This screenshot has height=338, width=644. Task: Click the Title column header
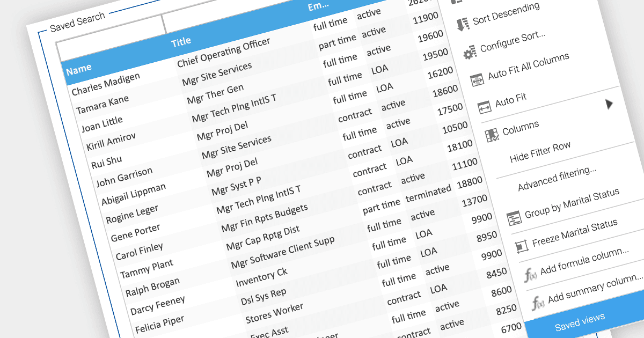tap(181, 41)
